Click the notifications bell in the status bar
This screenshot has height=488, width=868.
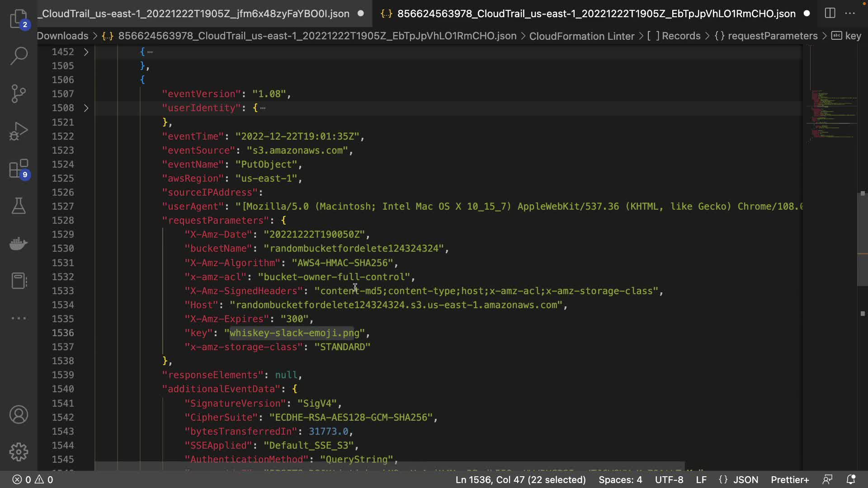pyautogui.click(x=851, y=479)
